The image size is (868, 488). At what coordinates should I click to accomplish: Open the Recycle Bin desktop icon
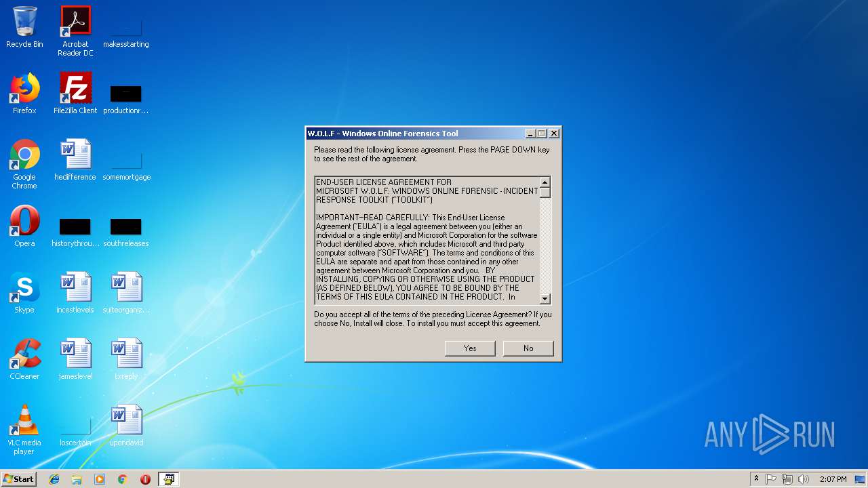pyautogui.click(x=24, y=27)
